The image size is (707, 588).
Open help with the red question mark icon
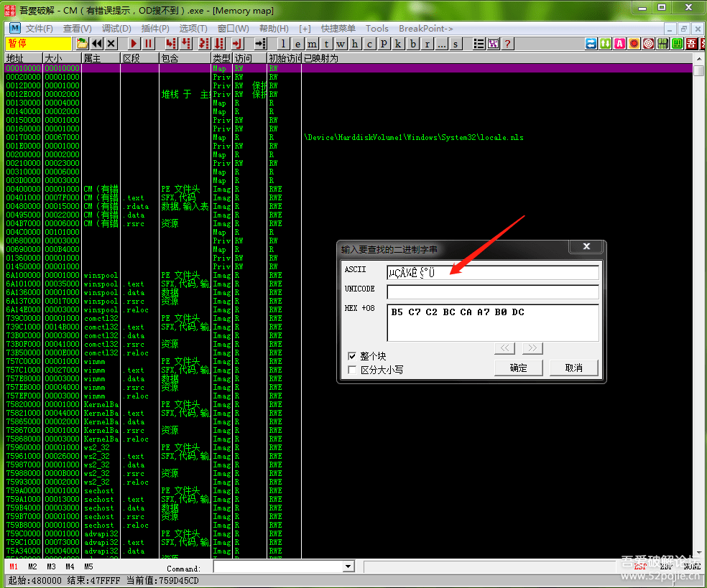coord(508,44)
